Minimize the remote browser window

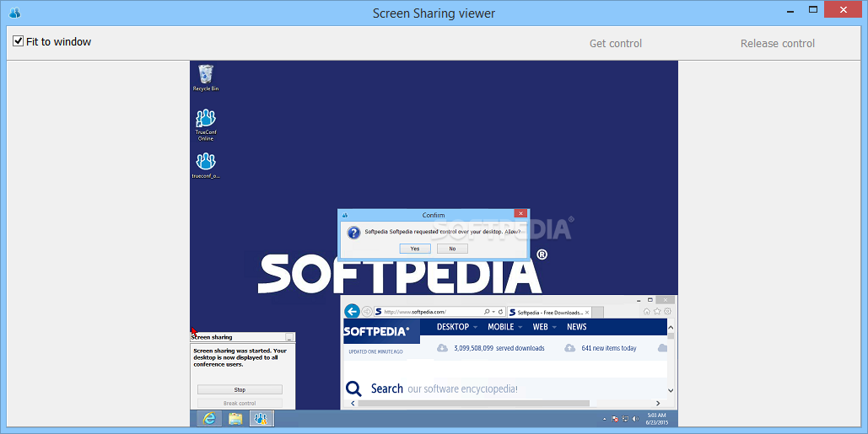[x=640, y=300]
